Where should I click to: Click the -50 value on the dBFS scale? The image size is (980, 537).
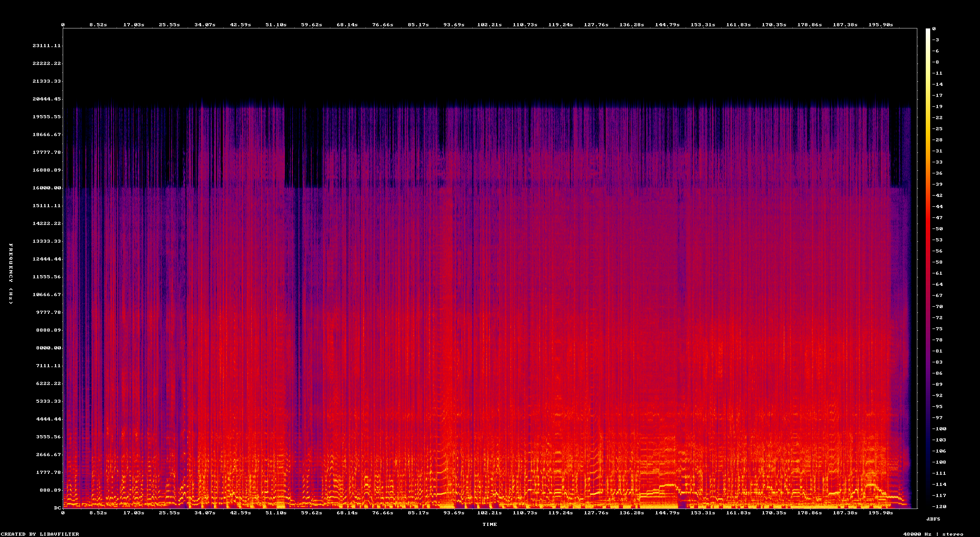tap(937, 229)
